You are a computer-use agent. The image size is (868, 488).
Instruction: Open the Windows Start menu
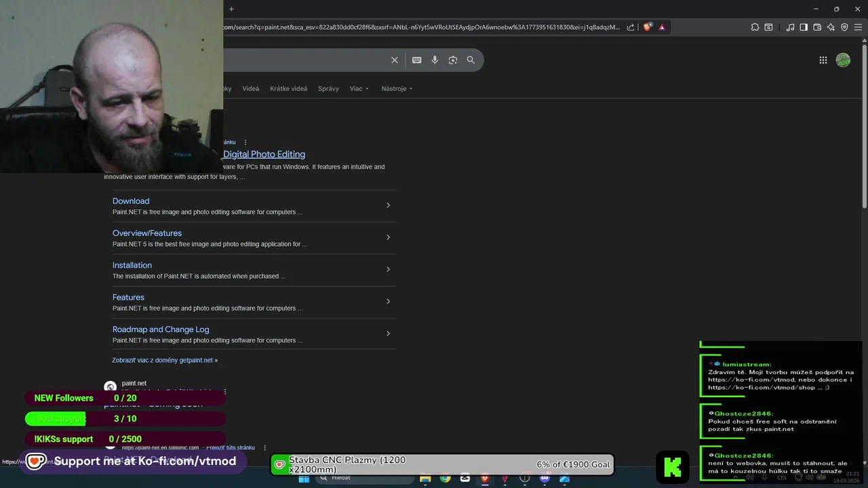pyautogui.click(x=304, y=479)
